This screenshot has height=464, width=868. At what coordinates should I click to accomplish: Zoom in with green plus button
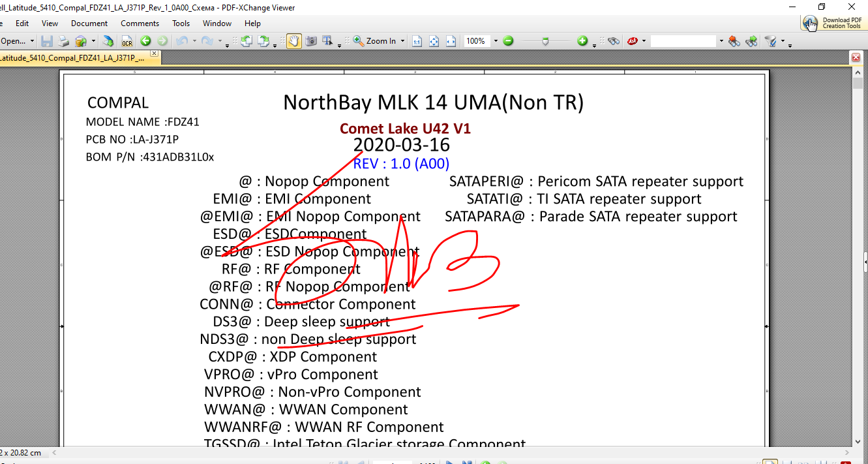point(582,40)
